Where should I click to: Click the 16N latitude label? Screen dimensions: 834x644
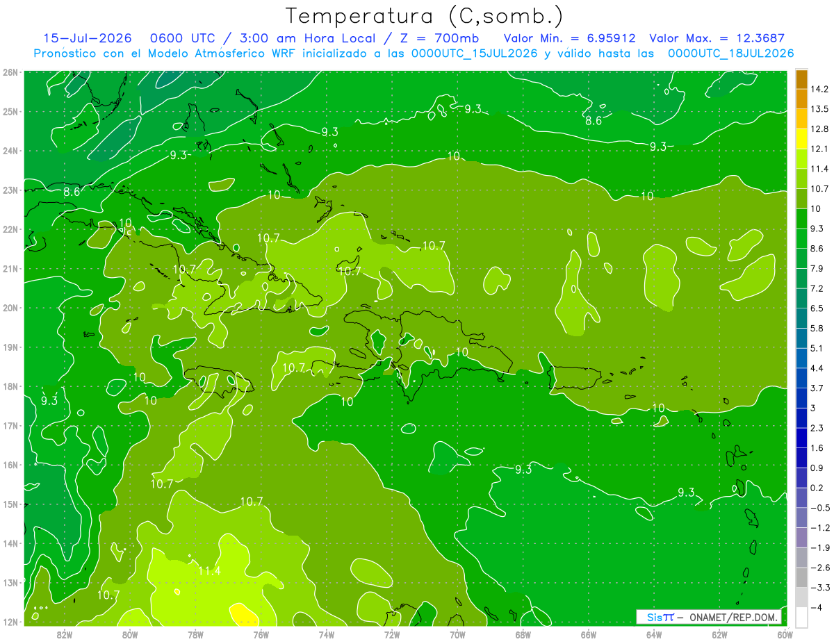click(10, 465)
